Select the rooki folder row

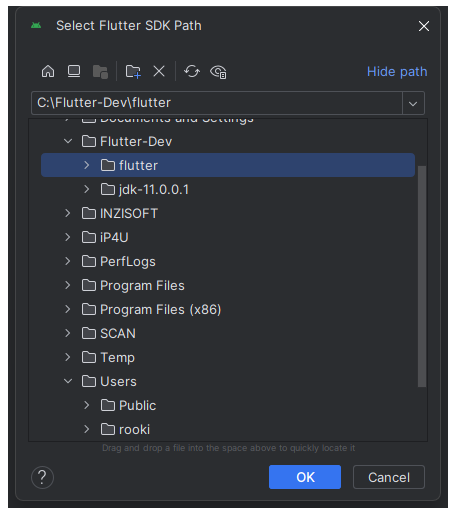coord(228,429)
